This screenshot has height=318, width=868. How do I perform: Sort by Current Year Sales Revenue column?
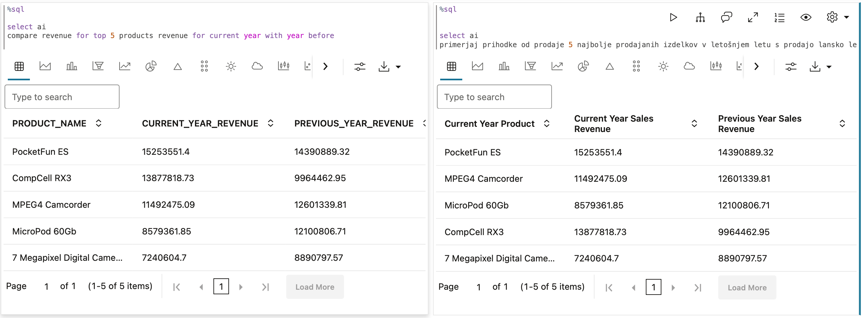click(694, 124)
